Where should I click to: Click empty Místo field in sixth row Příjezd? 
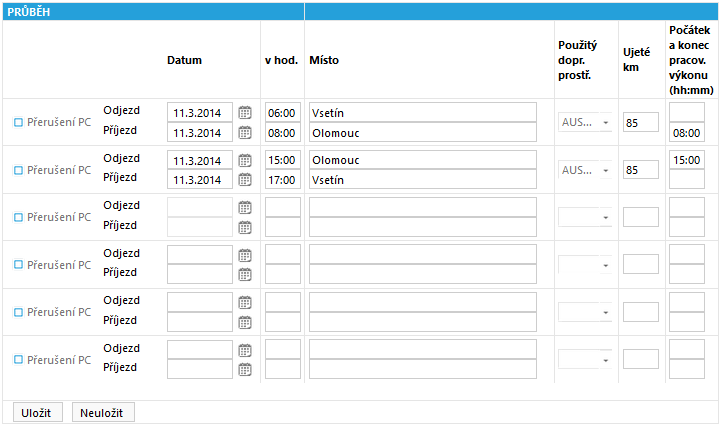click(423, 369)
